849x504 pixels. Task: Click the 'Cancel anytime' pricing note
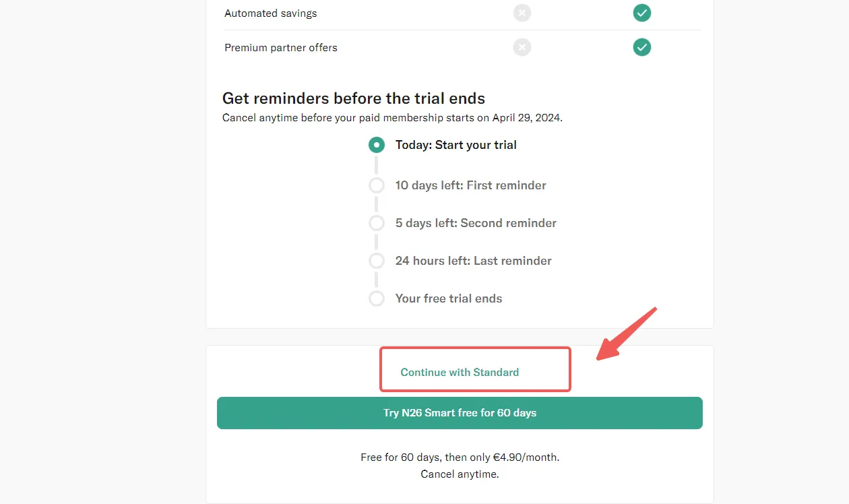pos(460,474)
